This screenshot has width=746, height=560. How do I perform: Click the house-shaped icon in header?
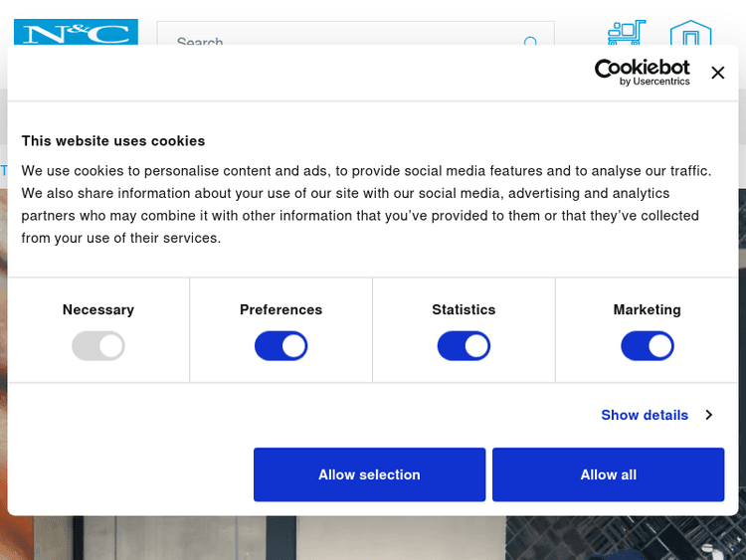coord(690,35)
